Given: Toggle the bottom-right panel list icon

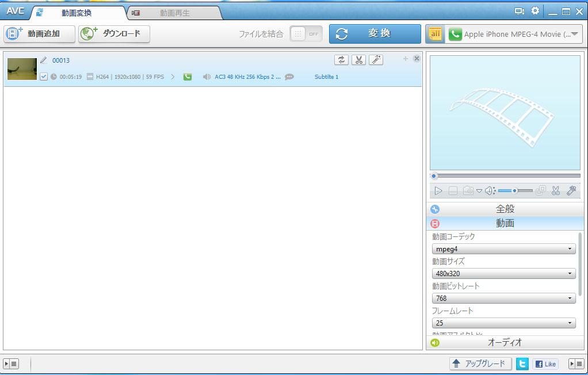Looking at the screenshot, I should tap(576, 363).
